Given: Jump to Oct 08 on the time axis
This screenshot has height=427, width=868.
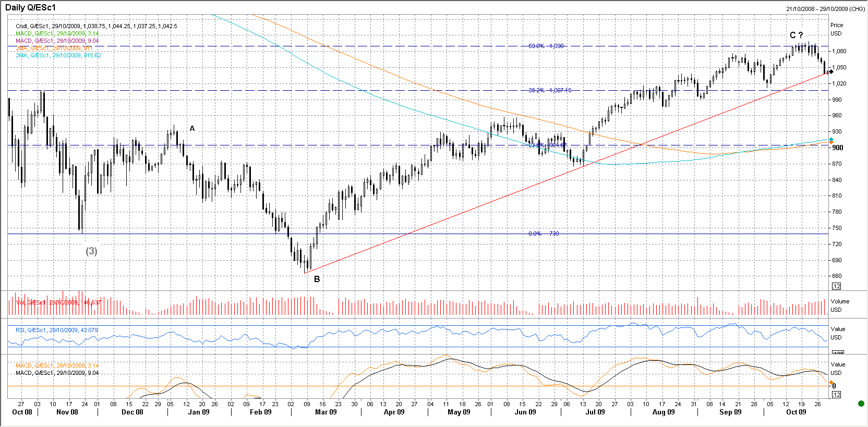Looking at the screenshot, I should coord(22,412).
